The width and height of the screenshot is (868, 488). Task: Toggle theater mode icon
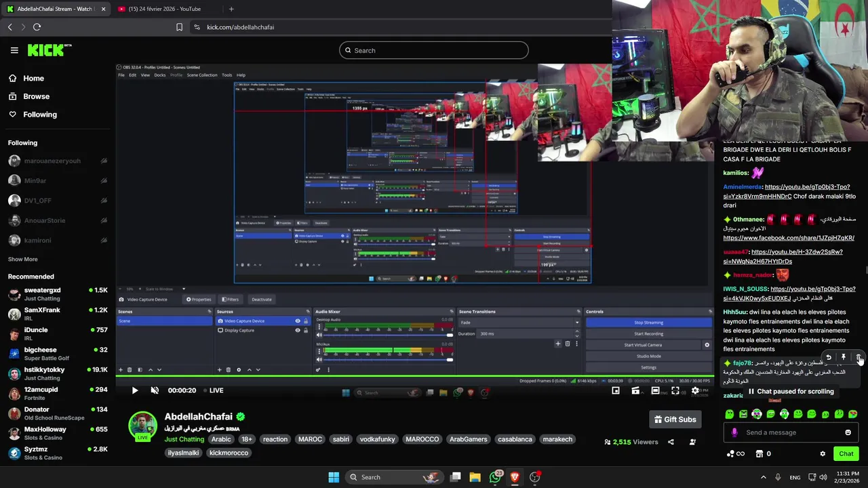pos(655,390)
